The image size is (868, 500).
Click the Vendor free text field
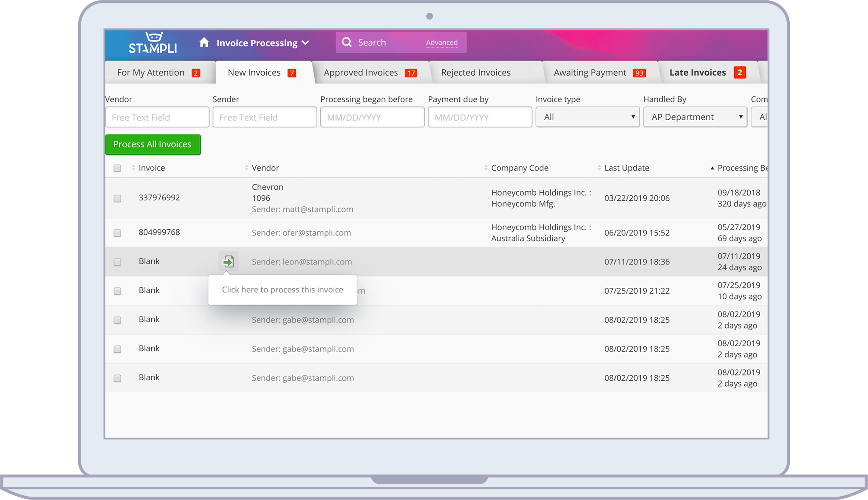[x=157, y=117]
